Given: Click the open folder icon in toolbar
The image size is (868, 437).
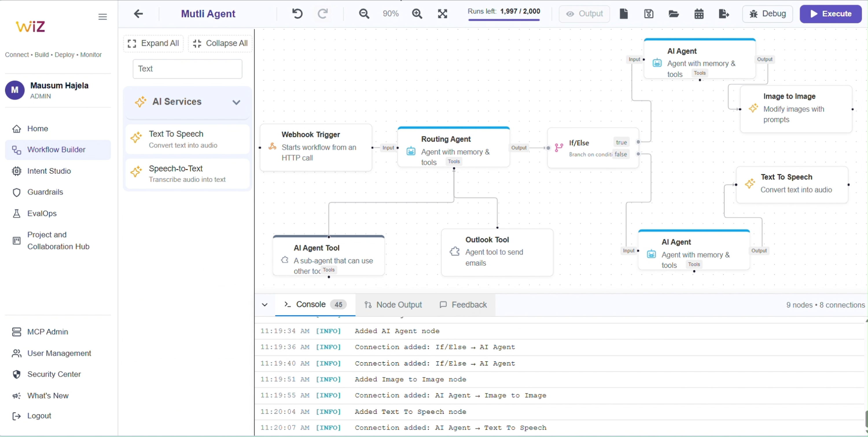Looking at the screenshot, I should [x=673, y=14].
